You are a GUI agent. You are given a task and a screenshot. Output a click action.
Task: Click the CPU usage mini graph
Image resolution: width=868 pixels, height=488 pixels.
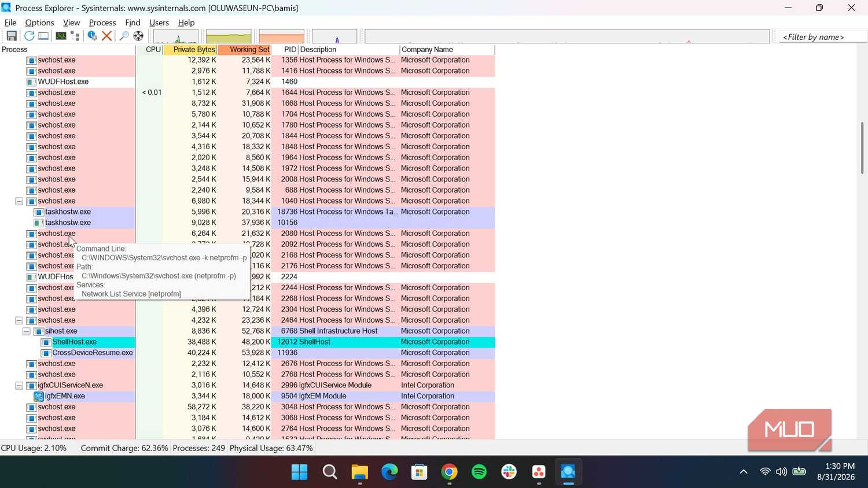point(176,36)
